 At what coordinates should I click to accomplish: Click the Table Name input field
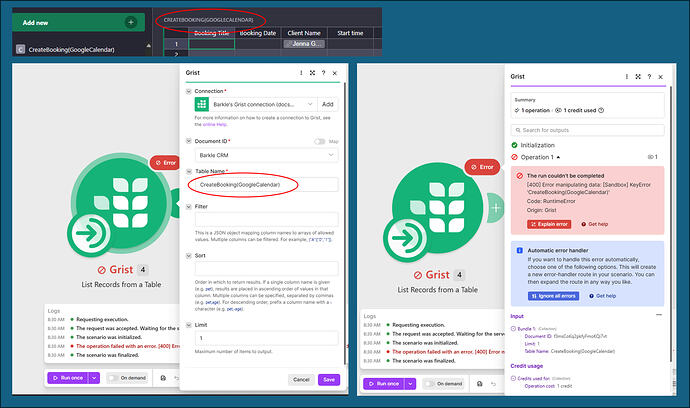click(x=266, y=185)
